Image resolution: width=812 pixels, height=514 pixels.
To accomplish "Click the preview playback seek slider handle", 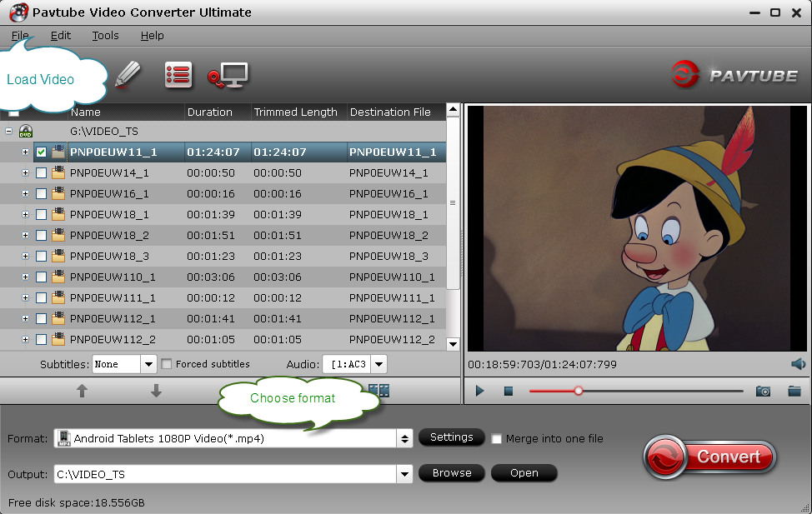I will [x=579, y=391].
